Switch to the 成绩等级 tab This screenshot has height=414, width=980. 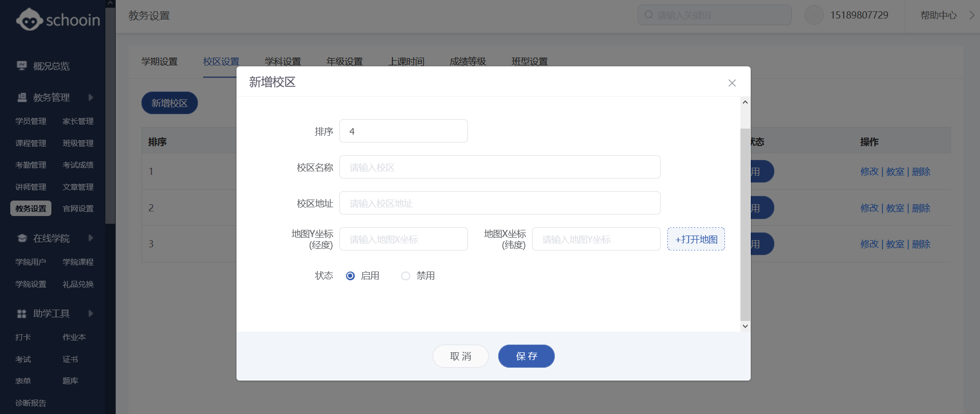(x=468, y=62)
